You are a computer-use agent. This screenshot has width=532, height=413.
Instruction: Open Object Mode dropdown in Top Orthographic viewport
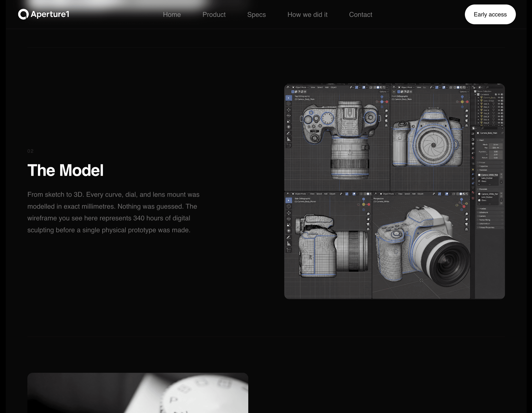point(301,87)
